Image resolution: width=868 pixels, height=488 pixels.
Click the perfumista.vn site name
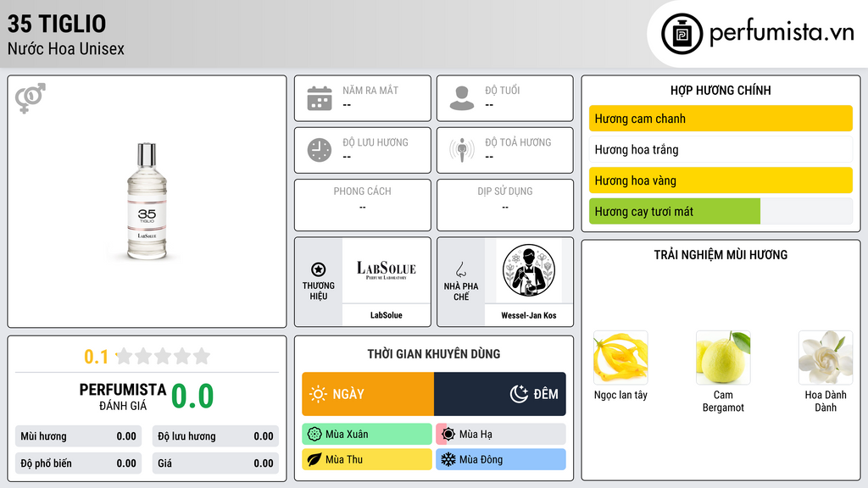[x=782, y=32]
